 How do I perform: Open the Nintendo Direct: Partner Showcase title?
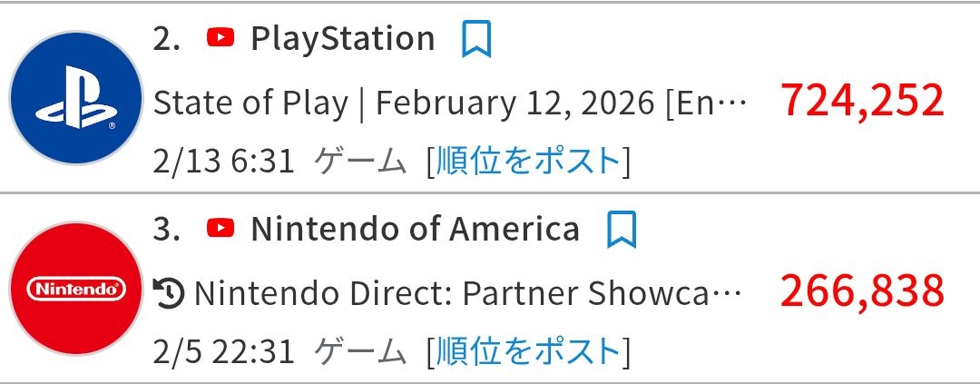468,293
